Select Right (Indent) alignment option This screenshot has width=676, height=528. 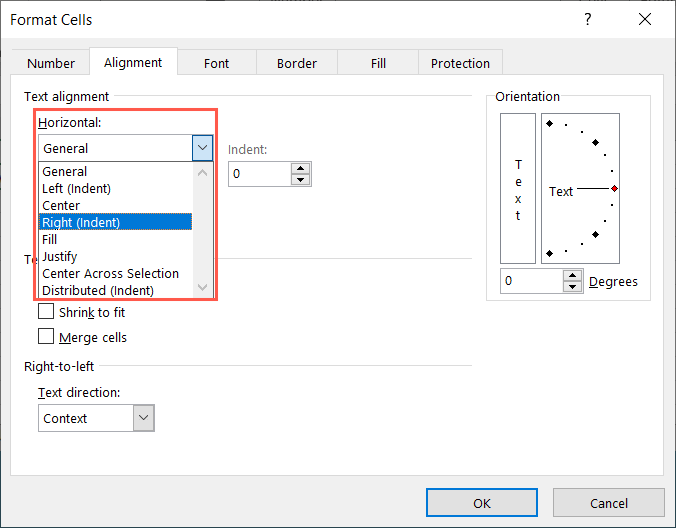coord(81,222)
